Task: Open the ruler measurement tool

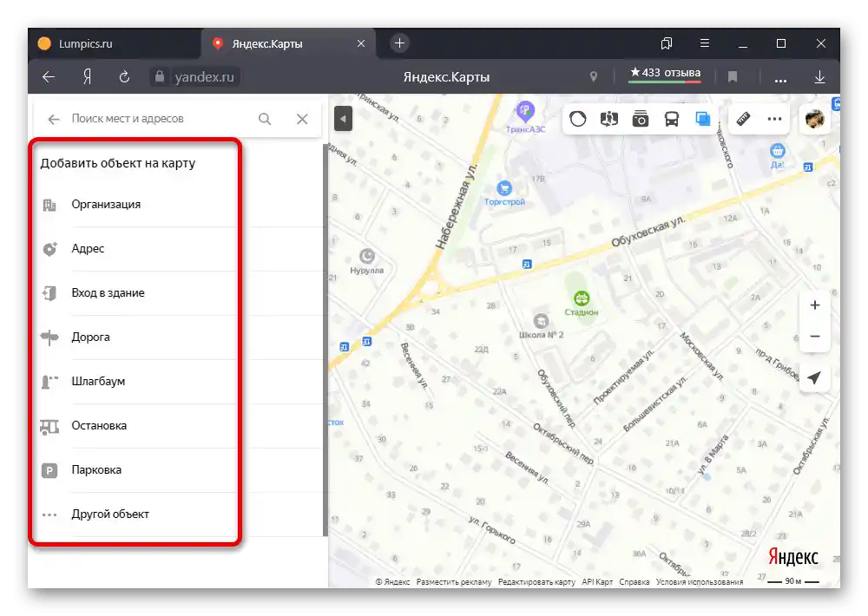Action: tap(743, 118)
